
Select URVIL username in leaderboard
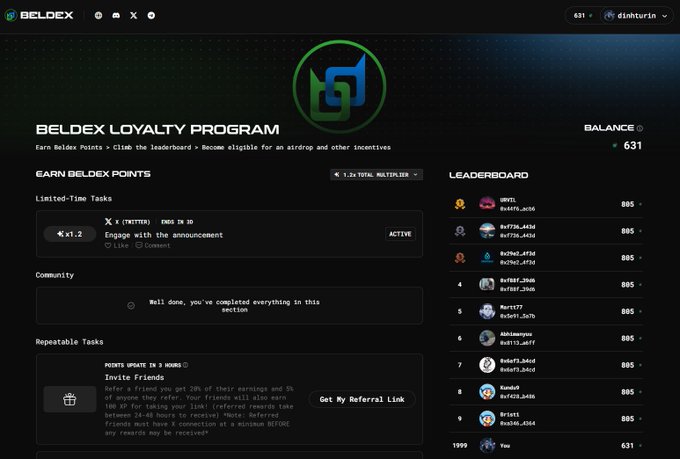(x=508, y=200)
